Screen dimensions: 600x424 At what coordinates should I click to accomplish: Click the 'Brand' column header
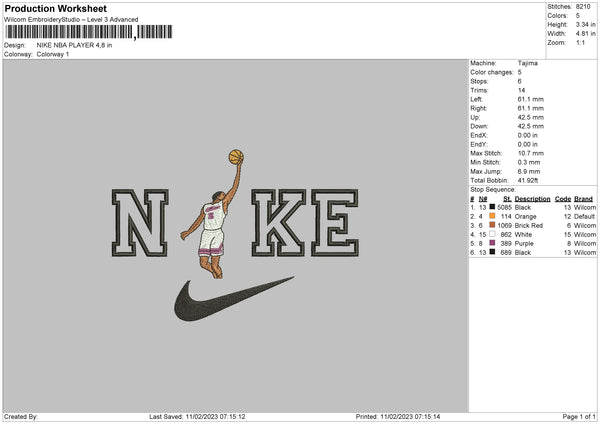click(583, 199)
